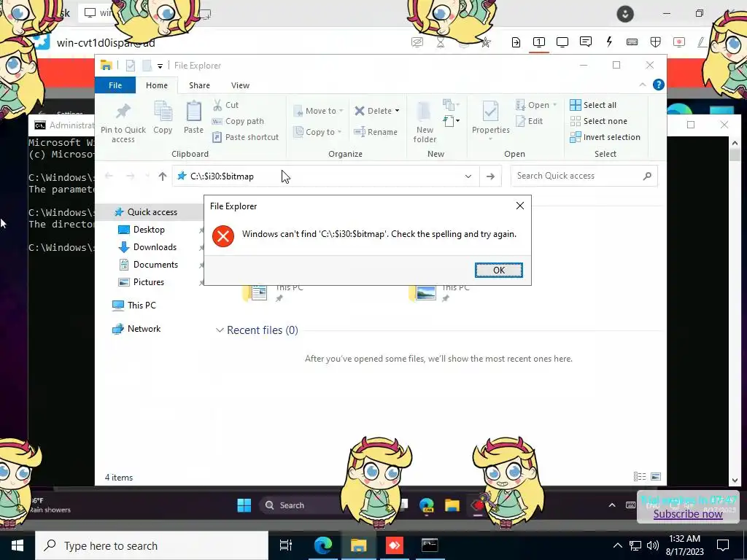
Task: Click Type here to search box
Action: pyautogui.click(x=152, y=545)
